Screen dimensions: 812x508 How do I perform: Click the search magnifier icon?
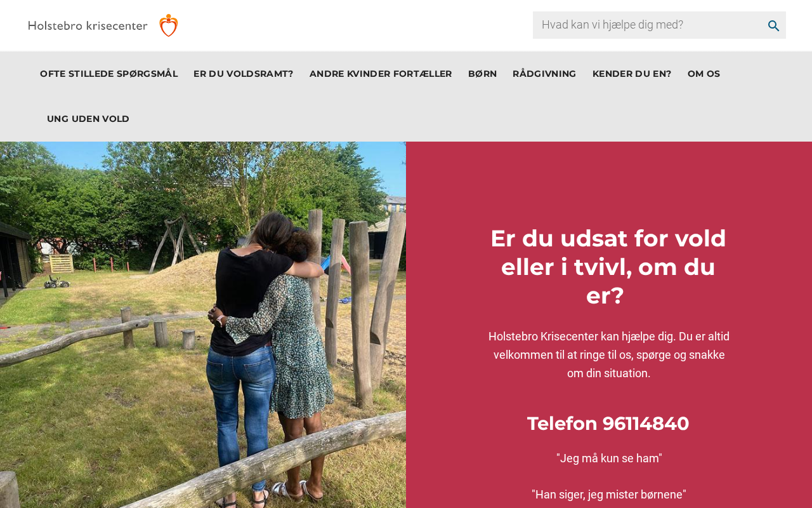pyautogui.click(x=773, y=25)
